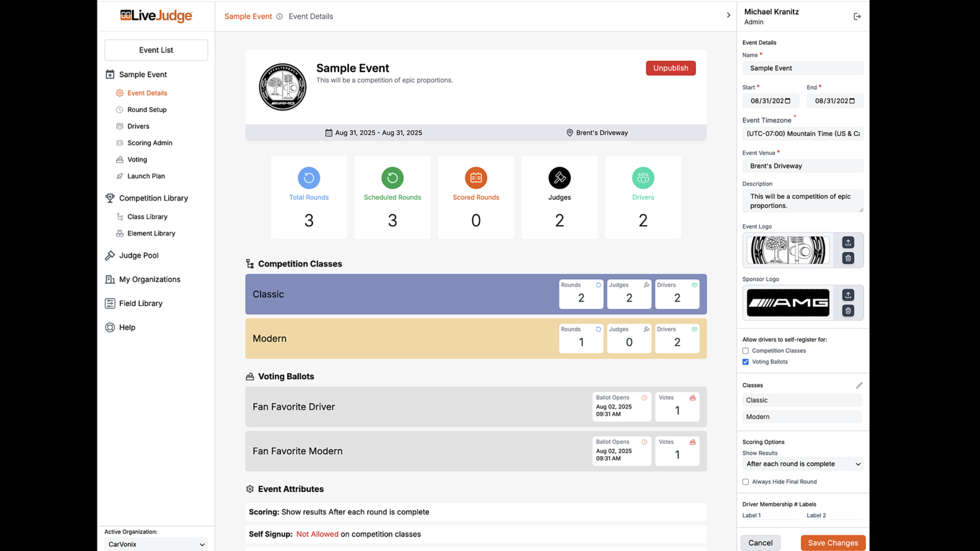Click the Scheduled Rounds green icon
Viewport: 980px width, 551px height.
[x=393, y=178]
